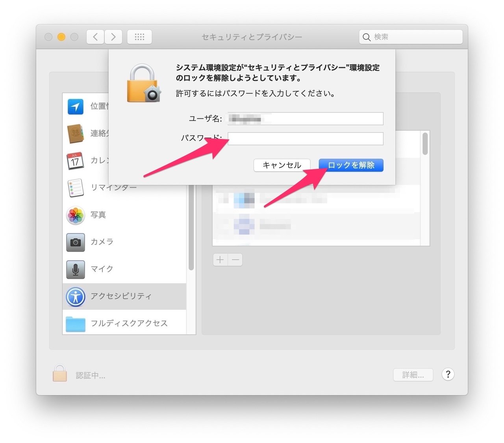Image resolution: width=504 pixels, height=443 pixels.
Task: Remove an app with the minus button
Action: coord(235,259)
